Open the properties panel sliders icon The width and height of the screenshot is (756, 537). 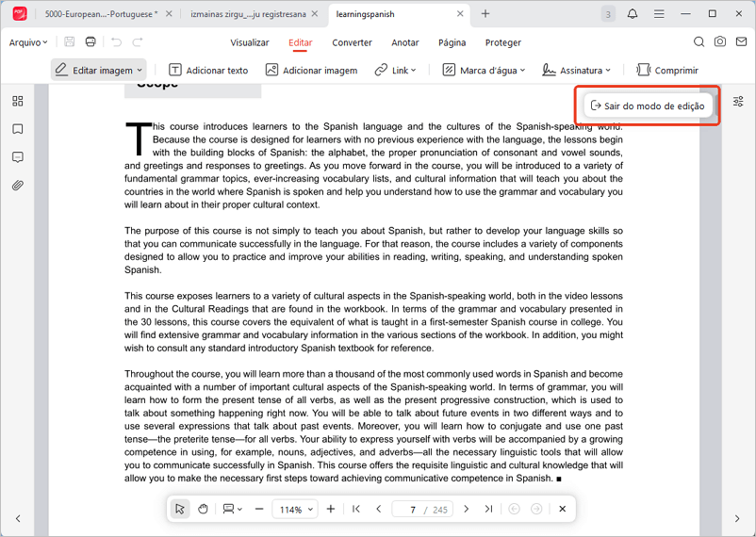click(x=738, y=102)
